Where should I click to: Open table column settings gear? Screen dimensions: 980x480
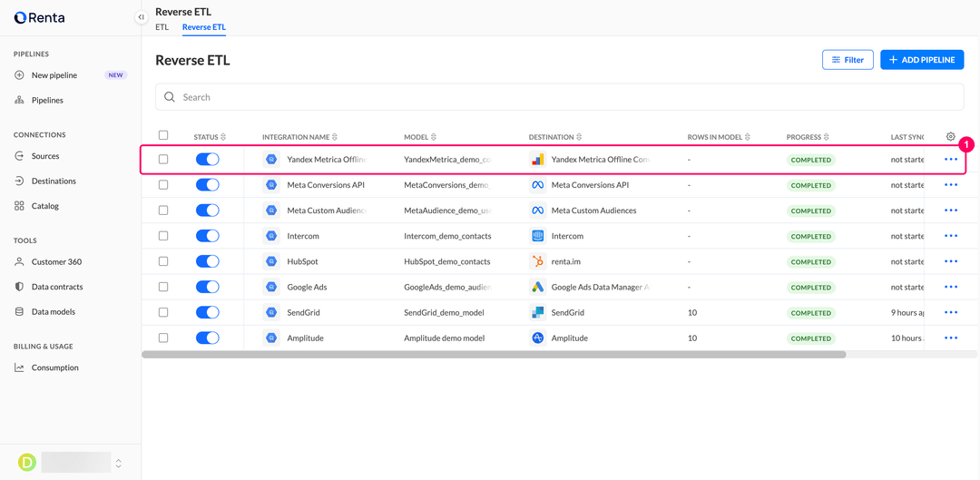point(951,136)
